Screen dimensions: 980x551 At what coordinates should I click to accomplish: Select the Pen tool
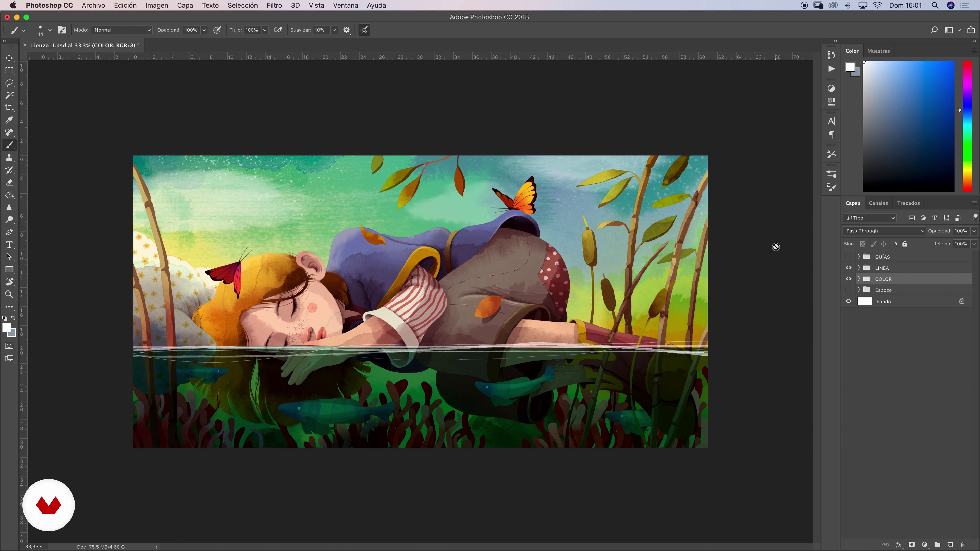point(9,232)
